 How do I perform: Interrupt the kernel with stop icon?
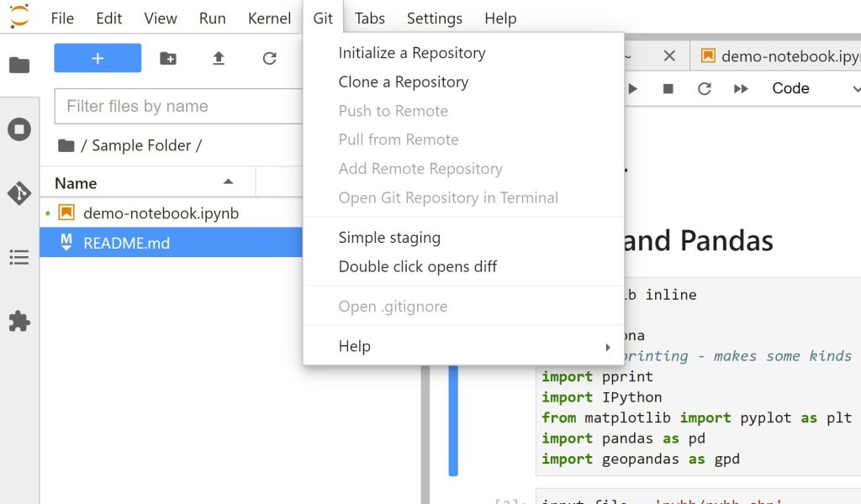click(x=668, y=88)
